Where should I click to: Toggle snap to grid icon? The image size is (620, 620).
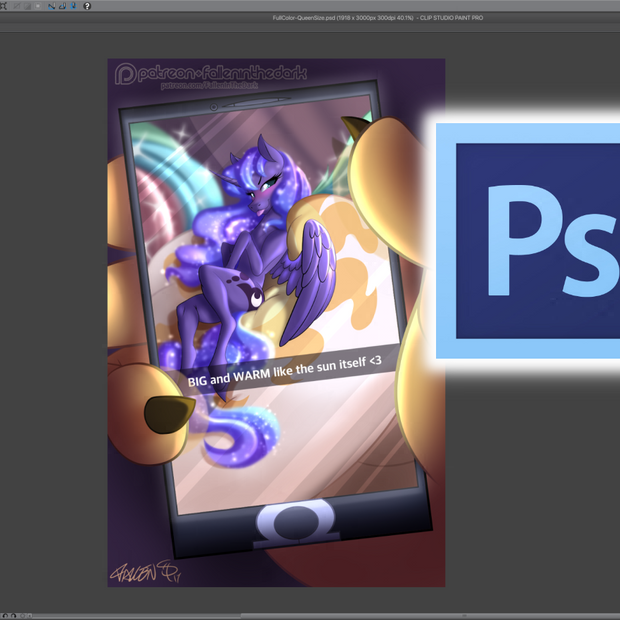tap(73, 6)
